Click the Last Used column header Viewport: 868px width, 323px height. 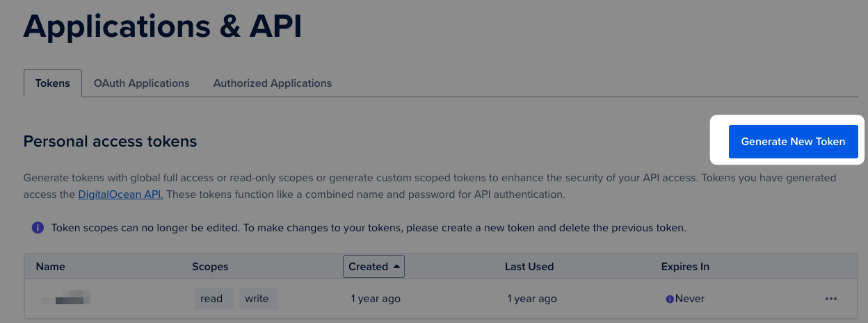tap(529, 267)
